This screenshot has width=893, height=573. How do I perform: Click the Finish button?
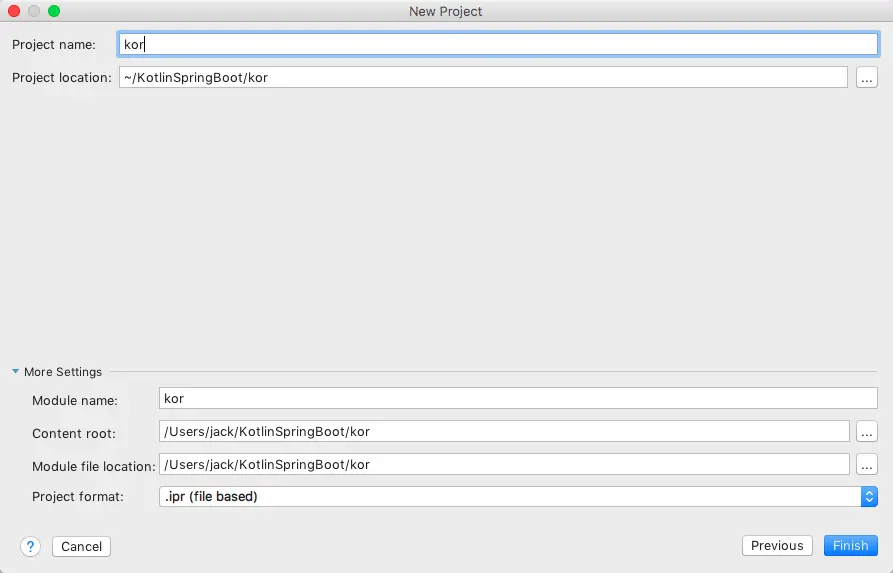click(850, 546)
